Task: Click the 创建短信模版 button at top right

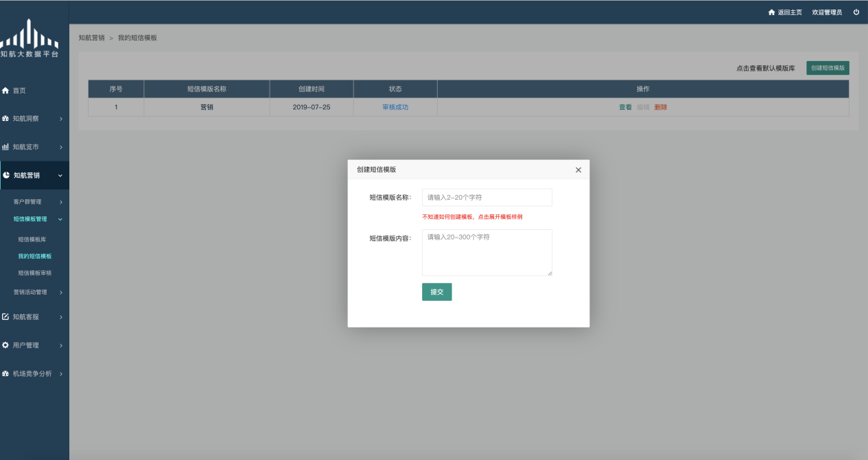Action: (827, 68)
